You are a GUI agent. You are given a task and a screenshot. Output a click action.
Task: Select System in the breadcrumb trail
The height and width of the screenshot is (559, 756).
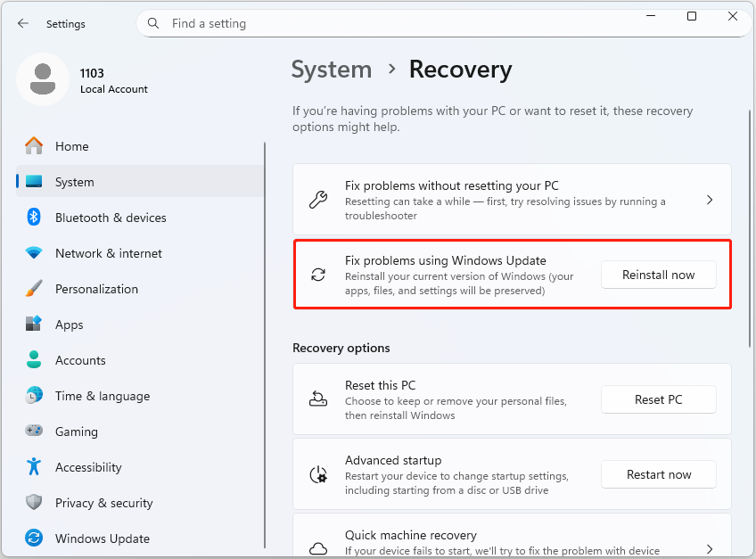tap(332, 70)
